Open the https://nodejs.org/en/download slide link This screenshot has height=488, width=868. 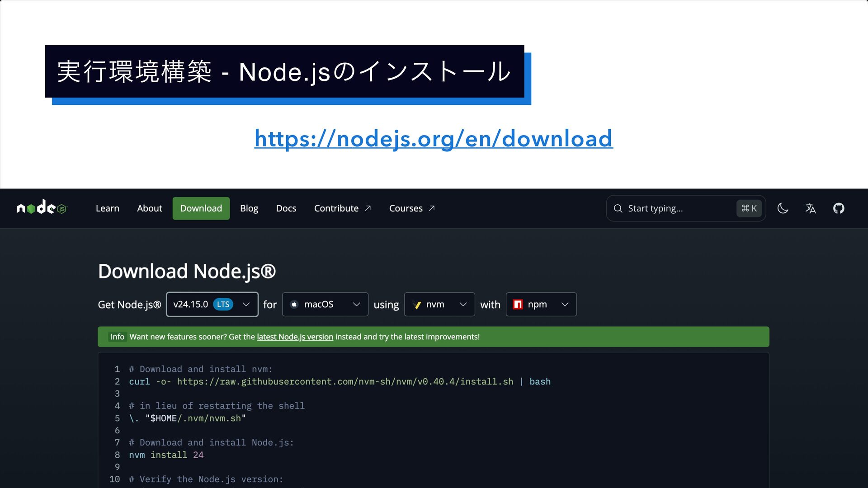[x=434, y=139]
